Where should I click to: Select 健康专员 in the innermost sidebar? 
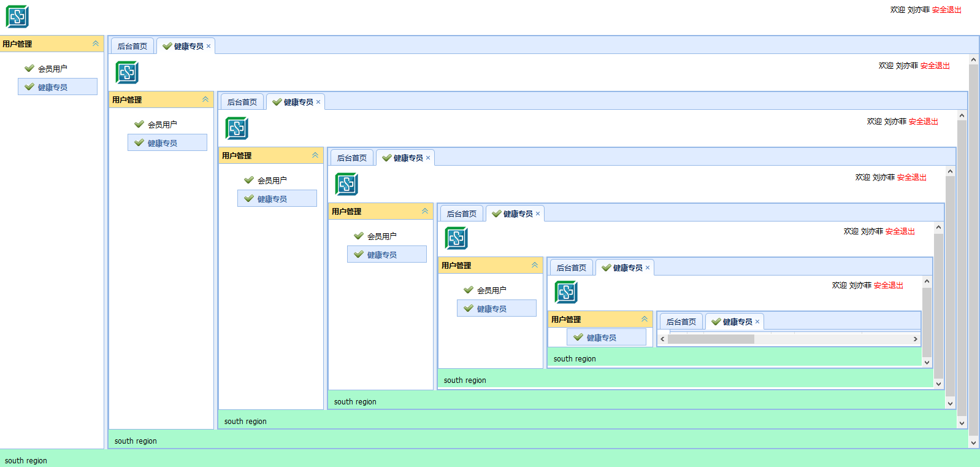coord(601,338)
